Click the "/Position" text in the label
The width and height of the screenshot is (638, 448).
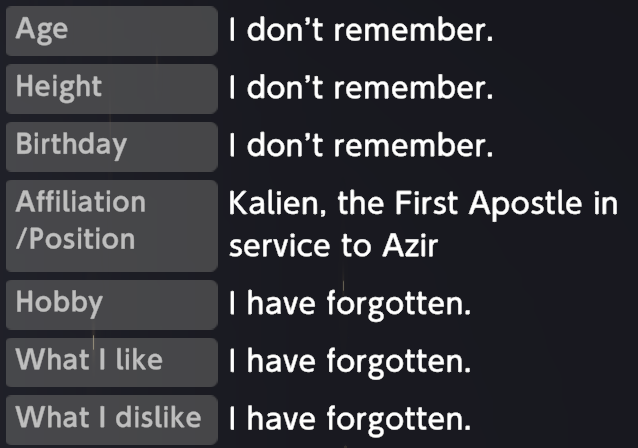coord(75,240)
